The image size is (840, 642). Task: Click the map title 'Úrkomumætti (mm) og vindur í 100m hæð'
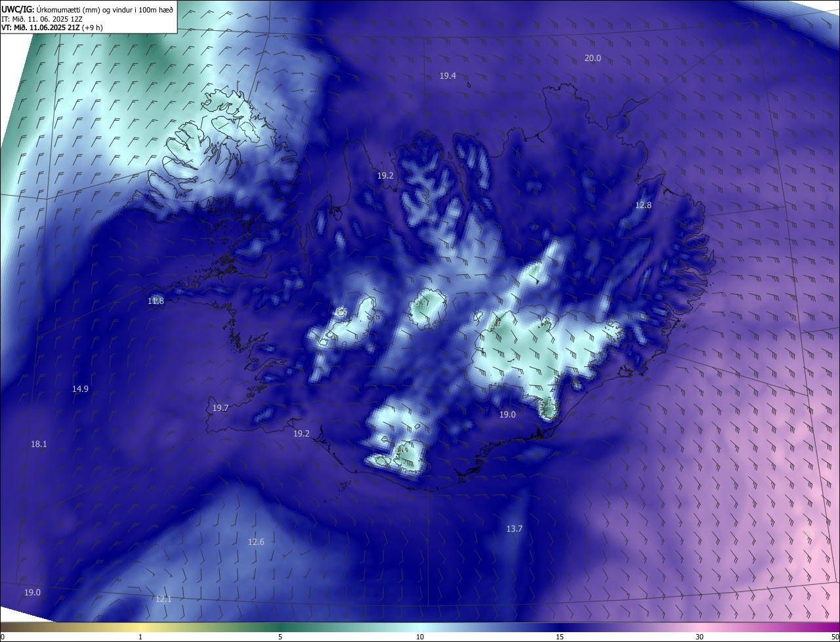coord(104,9)
